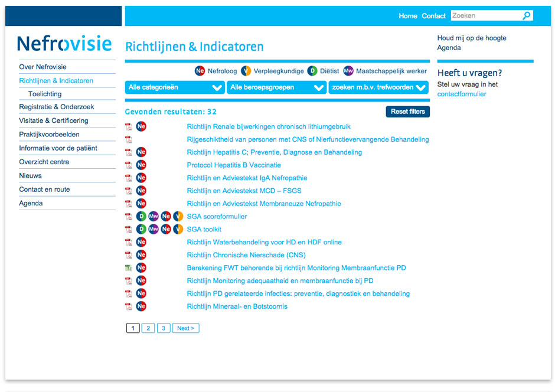Click PDF icon for Rijgeschiktheid van personen
555x392 pixels.
tap(129, 139)
